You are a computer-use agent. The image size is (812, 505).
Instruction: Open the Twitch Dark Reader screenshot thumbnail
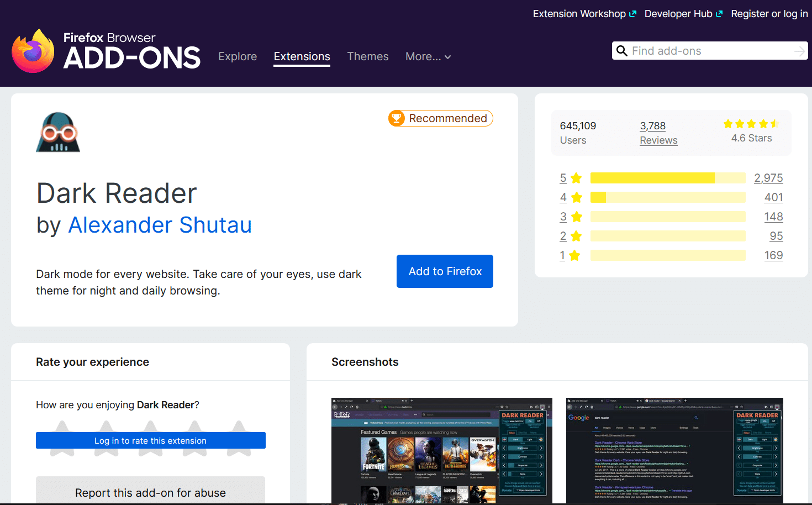441,450
